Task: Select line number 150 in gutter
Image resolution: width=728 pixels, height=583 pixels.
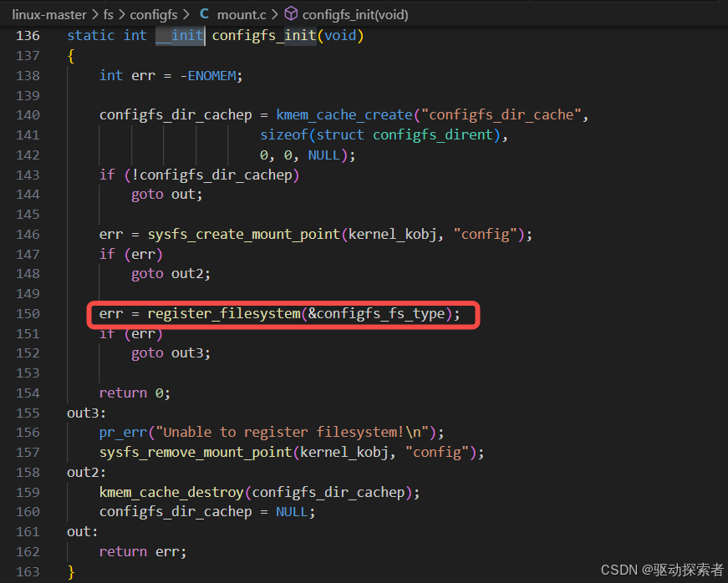Action: [x=28, y=314]
